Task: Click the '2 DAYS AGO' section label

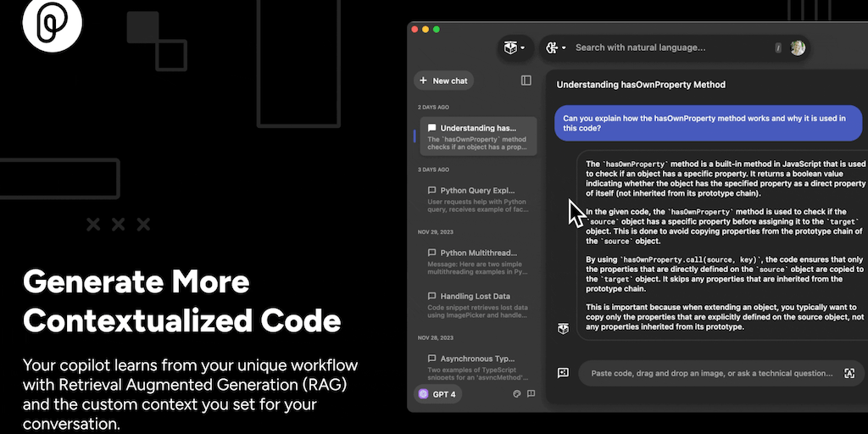Action: 433,108
